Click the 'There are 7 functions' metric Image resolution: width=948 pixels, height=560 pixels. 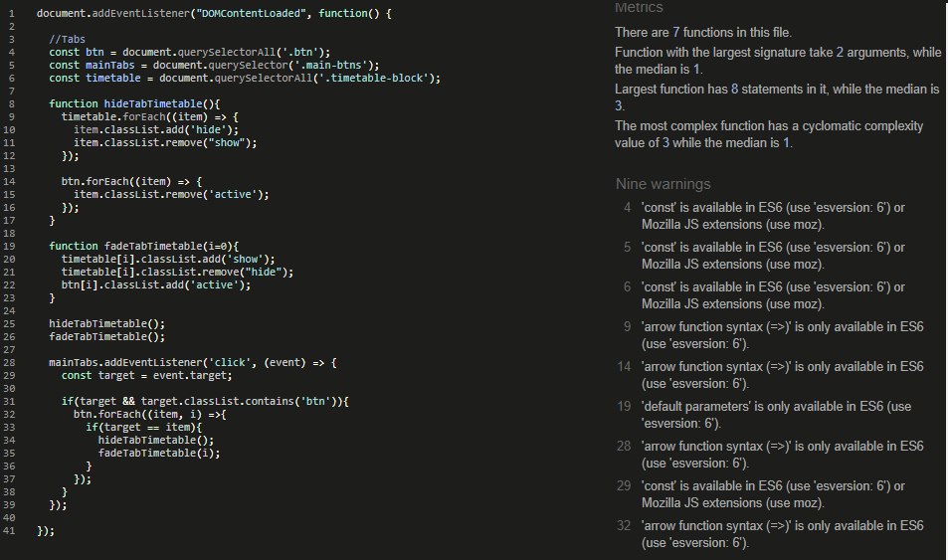coord(703,32)
